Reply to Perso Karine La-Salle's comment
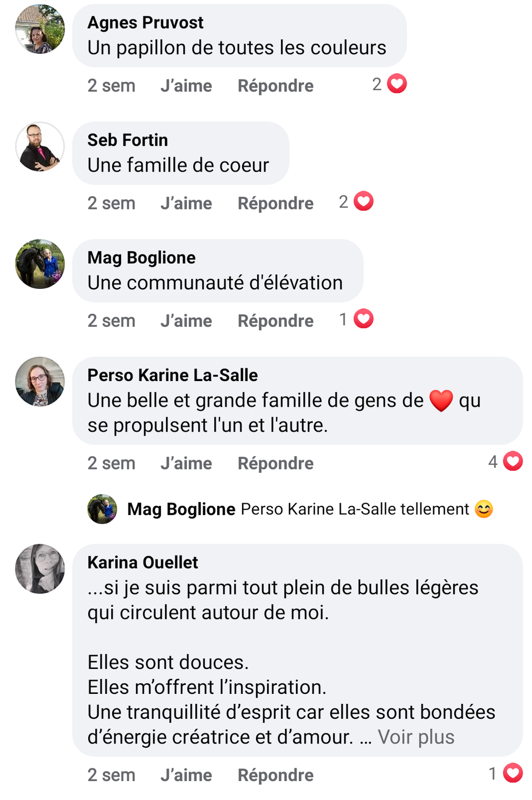Image resolution: width=532 pixels, height=800 pixels. coord(275,463)
